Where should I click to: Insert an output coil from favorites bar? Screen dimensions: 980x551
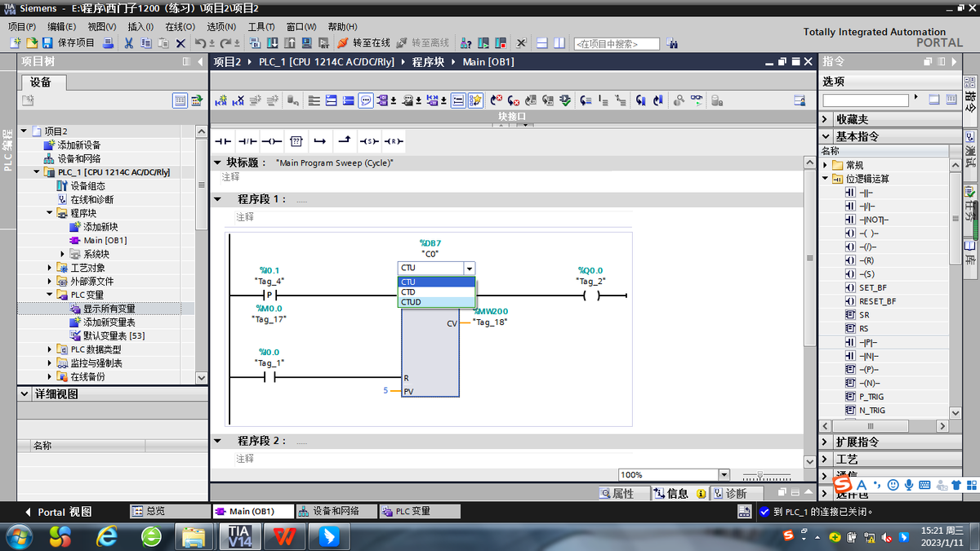[272, 141]
